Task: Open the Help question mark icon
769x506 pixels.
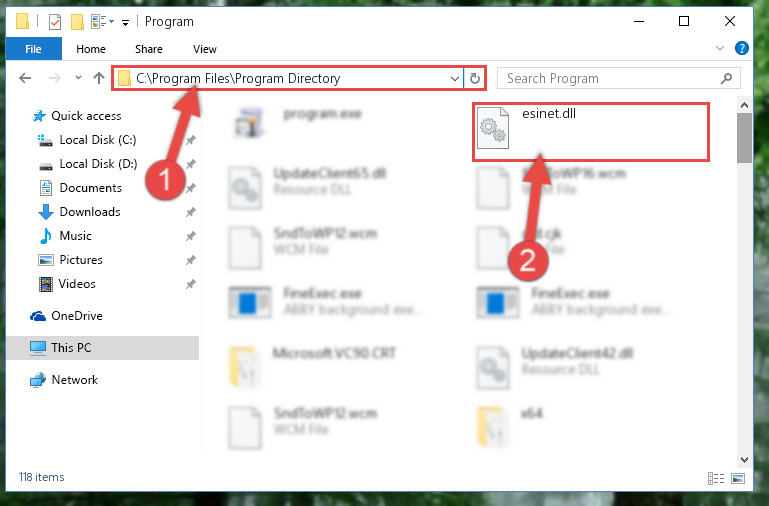Action: [742, 48]
